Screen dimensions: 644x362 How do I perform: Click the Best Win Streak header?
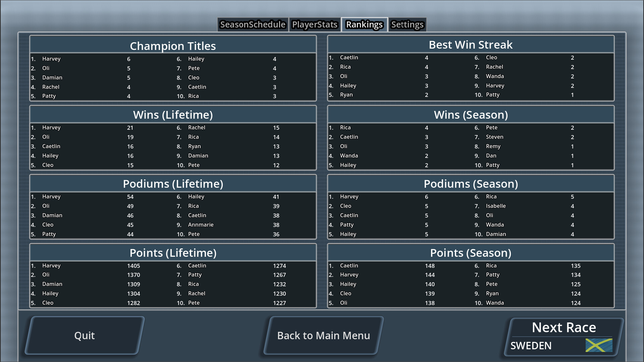click(x=470, y=44)
